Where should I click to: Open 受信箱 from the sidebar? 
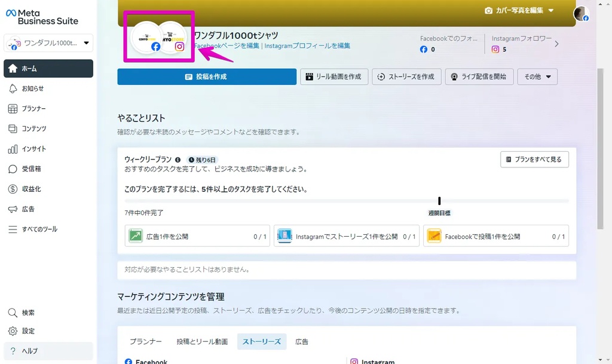coord(48,169)
